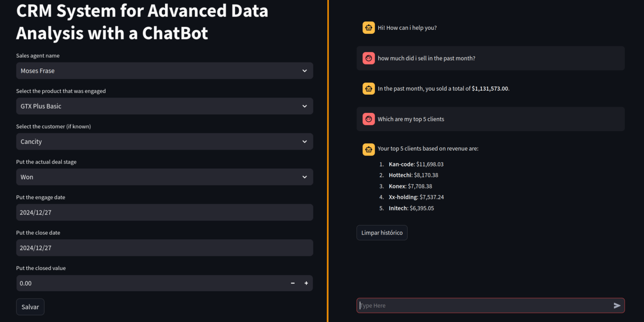Open the customer dropdown showing Cancity
Image resolution: width=644 pixels, height=322 pixels.
click(164, 142)
